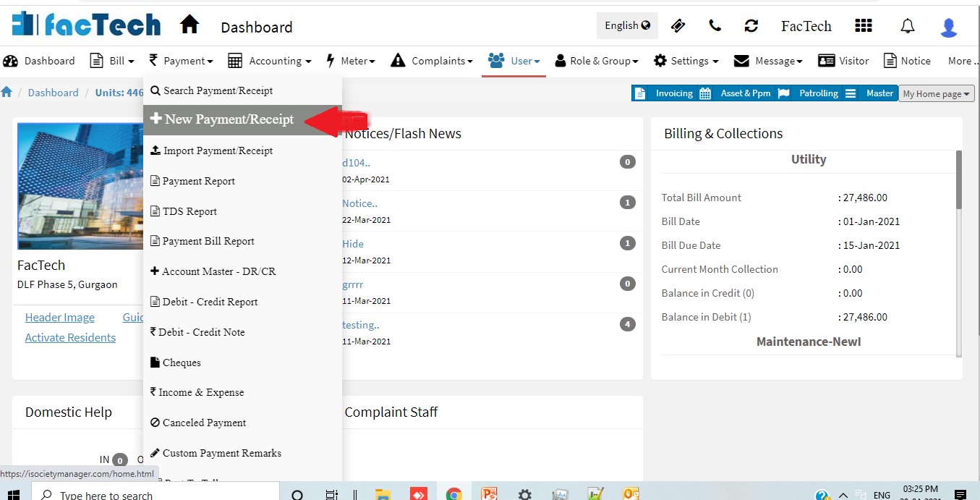
Task: Expand the Accounting menu
Action: 269,61
